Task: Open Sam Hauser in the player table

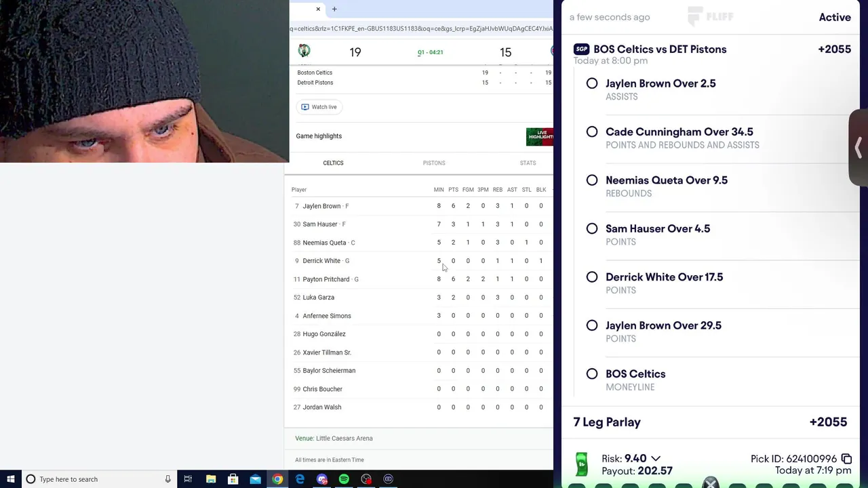Action: pos(320,224)
